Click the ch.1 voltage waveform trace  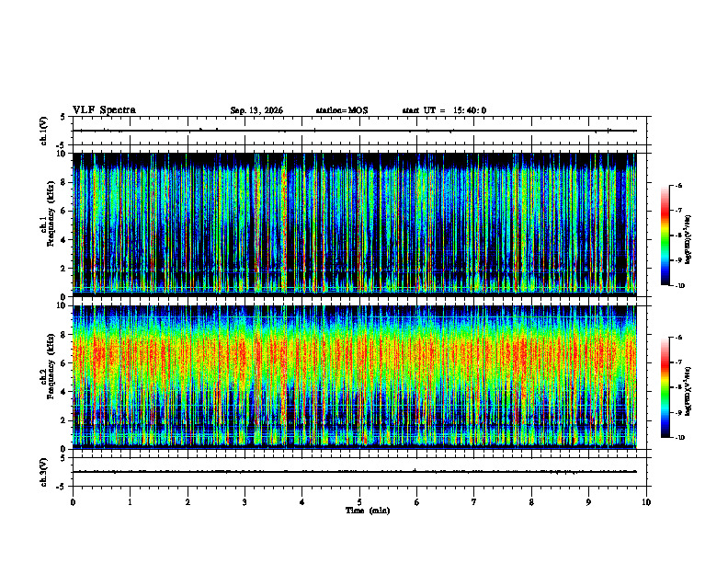tap(355, 131)
